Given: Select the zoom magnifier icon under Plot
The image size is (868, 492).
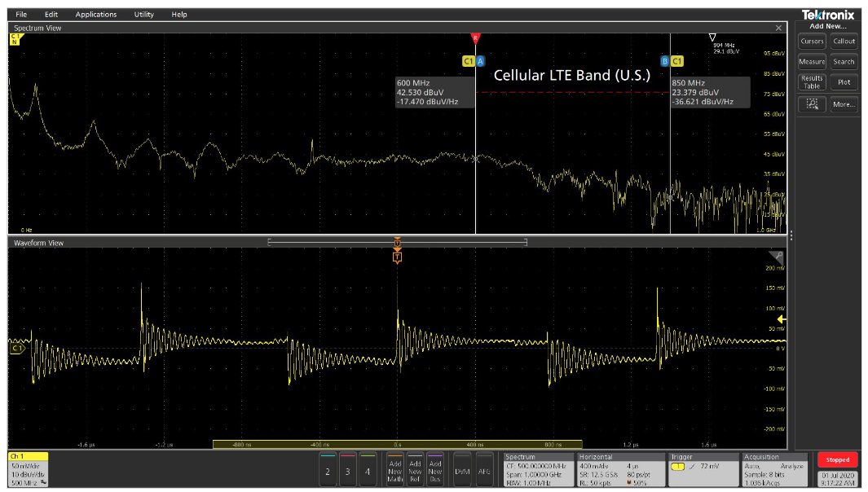Looking at the screenshot, I should click(x=812, y=103).
